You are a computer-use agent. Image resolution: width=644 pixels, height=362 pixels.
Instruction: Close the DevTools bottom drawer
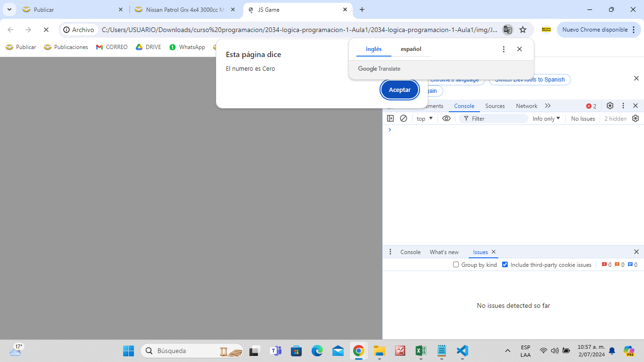click(636, 252)
